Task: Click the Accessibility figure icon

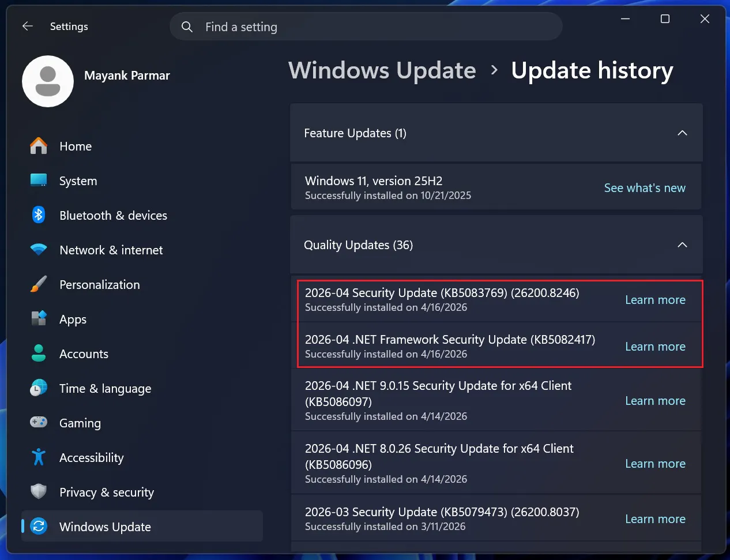Action: coord(39,457)
